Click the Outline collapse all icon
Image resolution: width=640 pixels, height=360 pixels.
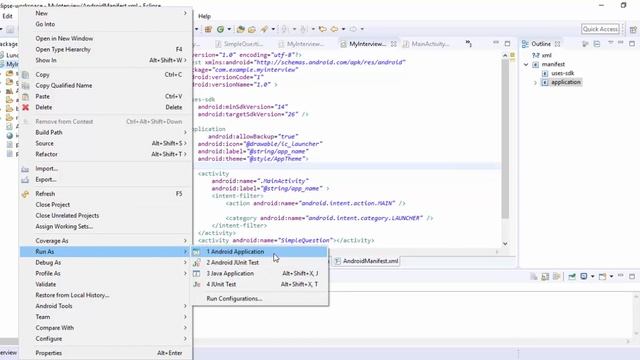coord(597,44)
